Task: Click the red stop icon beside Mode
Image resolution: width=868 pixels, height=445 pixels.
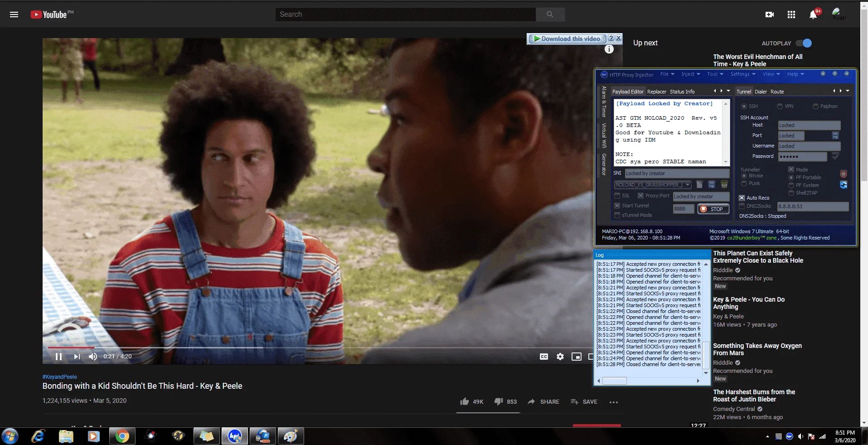Action: [x=844, y=174]
